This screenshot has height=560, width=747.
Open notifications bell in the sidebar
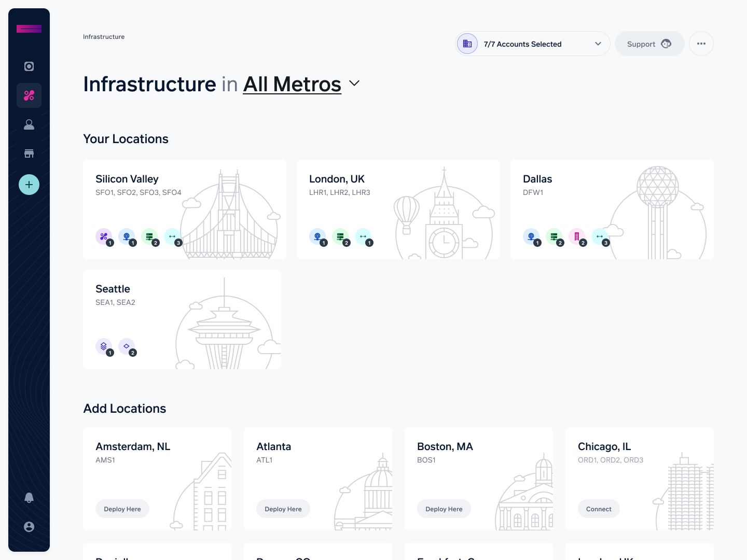(29, 498)
